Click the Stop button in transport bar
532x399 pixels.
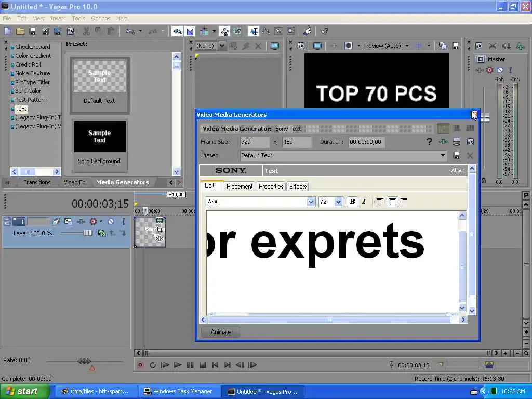pyautogui.click(x=203, y=365)
